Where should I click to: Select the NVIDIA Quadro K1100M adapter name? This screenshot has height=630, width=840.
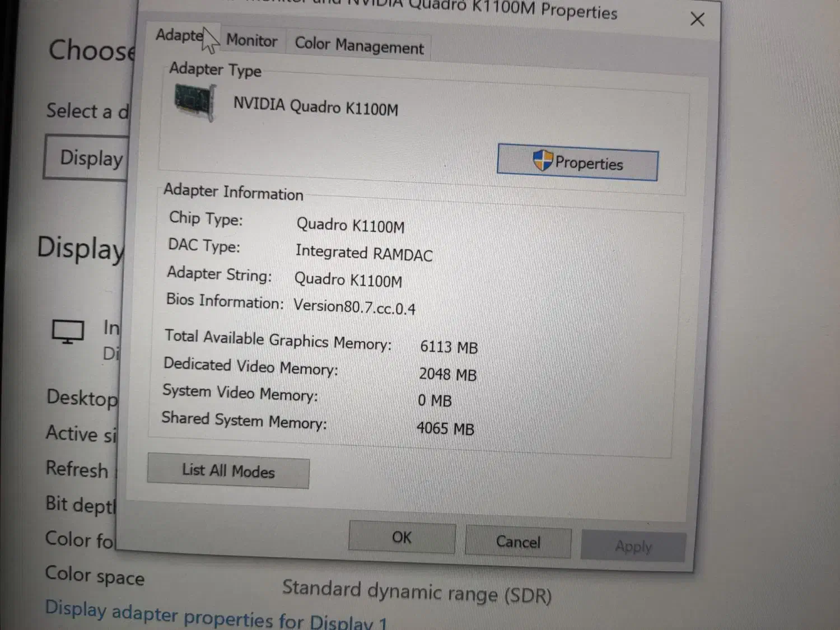pyautogui.click(x=316, y=106)
